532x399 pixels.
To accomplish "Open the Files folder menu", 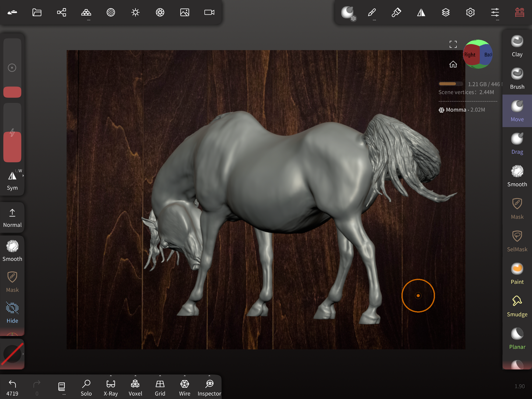I will tap(37, 13).
